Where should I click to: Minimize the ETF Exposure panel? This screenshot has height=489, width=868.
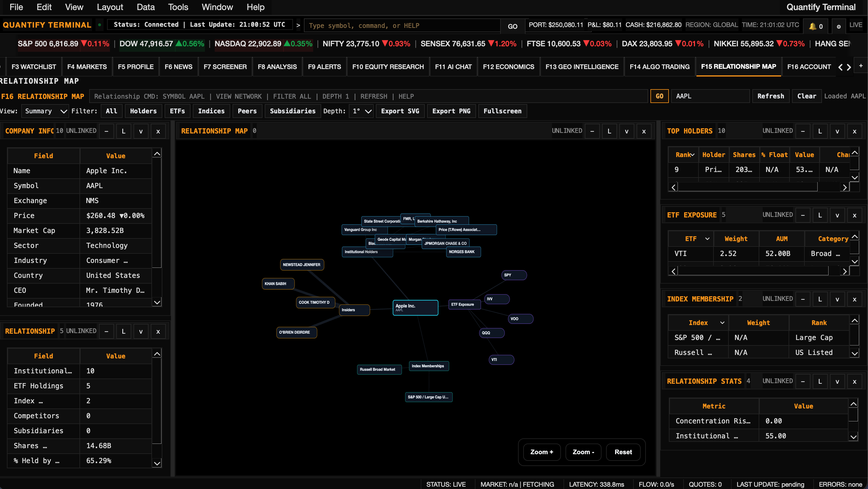click(803, 215)
